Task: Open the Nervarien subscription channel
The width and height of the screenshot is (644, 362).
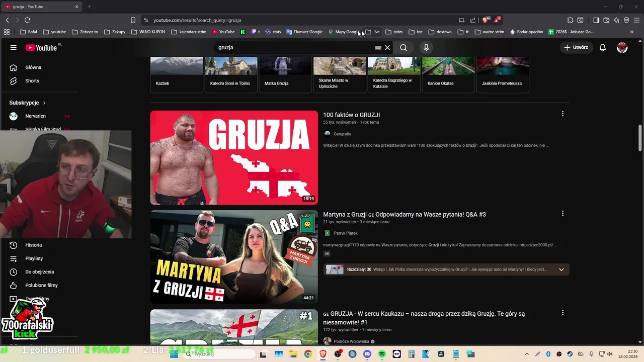Action: pyautogui.click(x=35, y=116)
